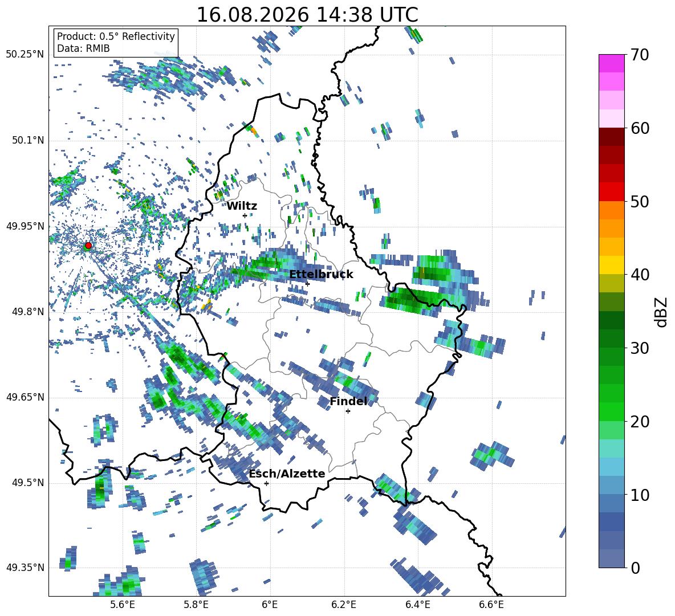
Task: Click the Esch/Alzette station cross marker
Action: click(x=266, y=483)
